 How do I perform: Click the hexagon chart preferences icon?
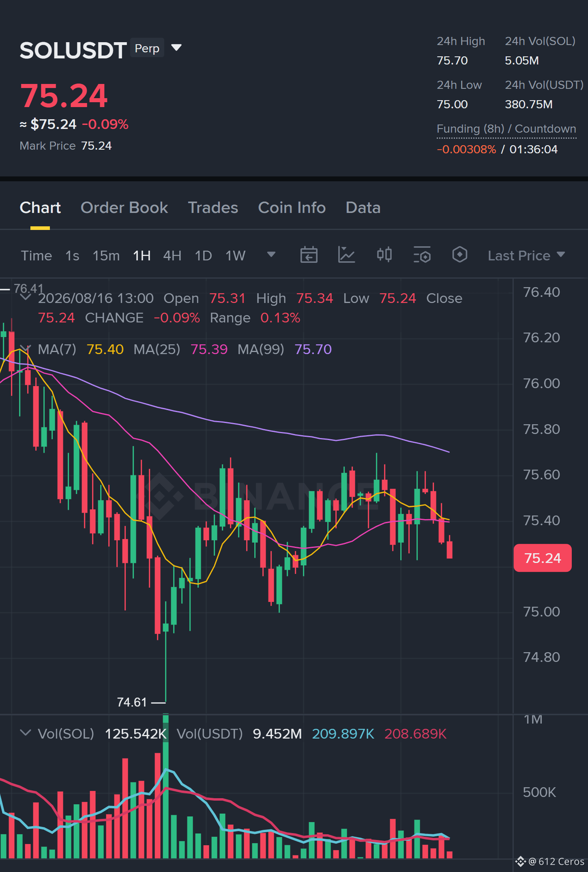click(x=460, y=255)
